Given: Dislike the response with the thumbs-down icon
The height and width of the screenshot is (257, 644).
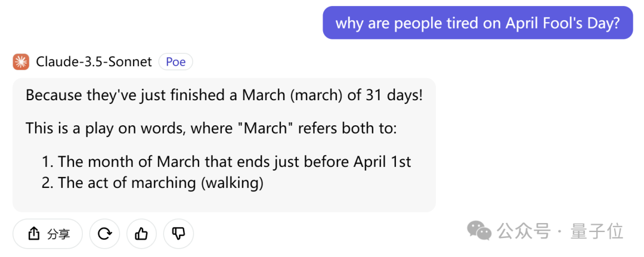Looking at the screenshot, I should (x=179, y=234).
